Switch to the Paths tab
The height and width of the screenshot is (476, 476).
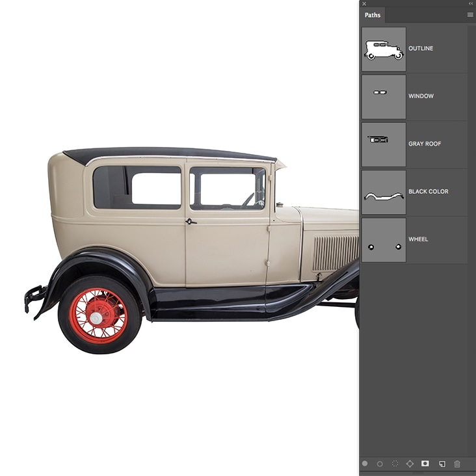(373, 15)
